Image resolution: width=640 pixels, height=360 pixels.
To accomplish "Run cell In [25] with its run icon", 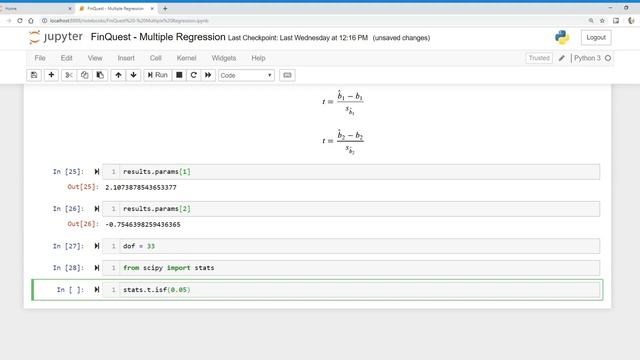I will point(97,172).
